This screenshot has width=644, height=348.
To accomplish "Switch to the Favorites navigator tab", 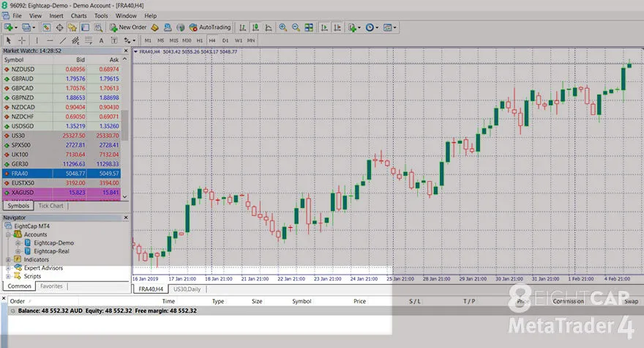I will [x=51, y=286].
